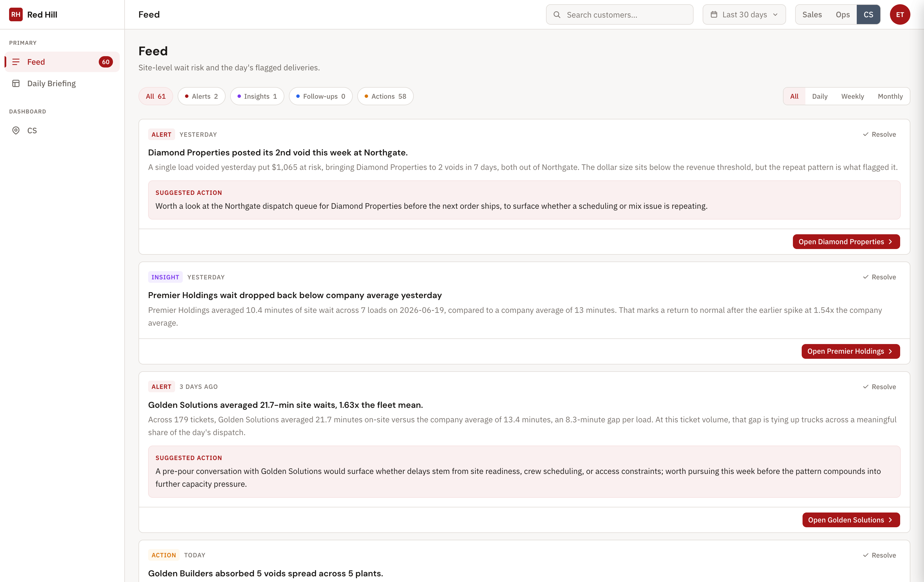Click headline 'Diamond Properties posted its 2nd void'
This screenshot has height=582, width=924.
click(278, 153)
